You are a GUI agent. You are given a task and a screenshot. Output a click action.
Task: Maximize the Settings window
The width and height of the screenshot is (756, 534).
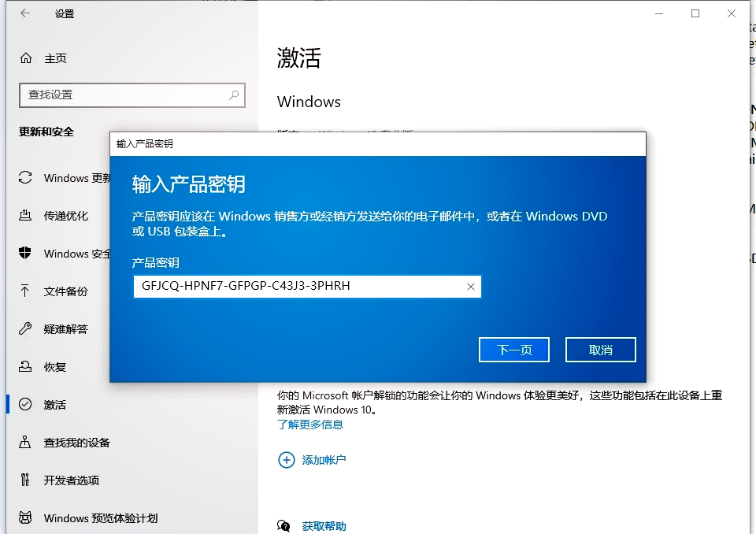(x=695, y=13)
